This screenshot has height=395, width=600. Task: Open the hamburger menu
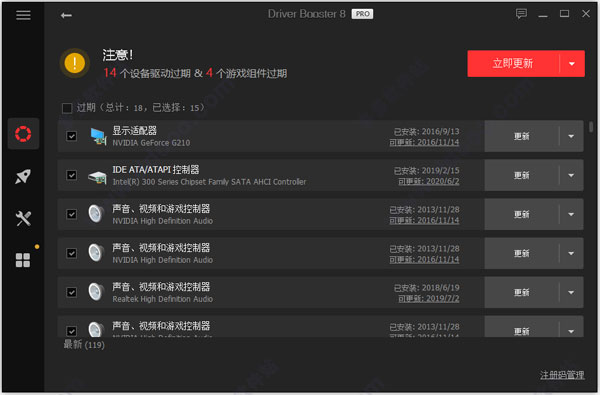pos(23,15)
